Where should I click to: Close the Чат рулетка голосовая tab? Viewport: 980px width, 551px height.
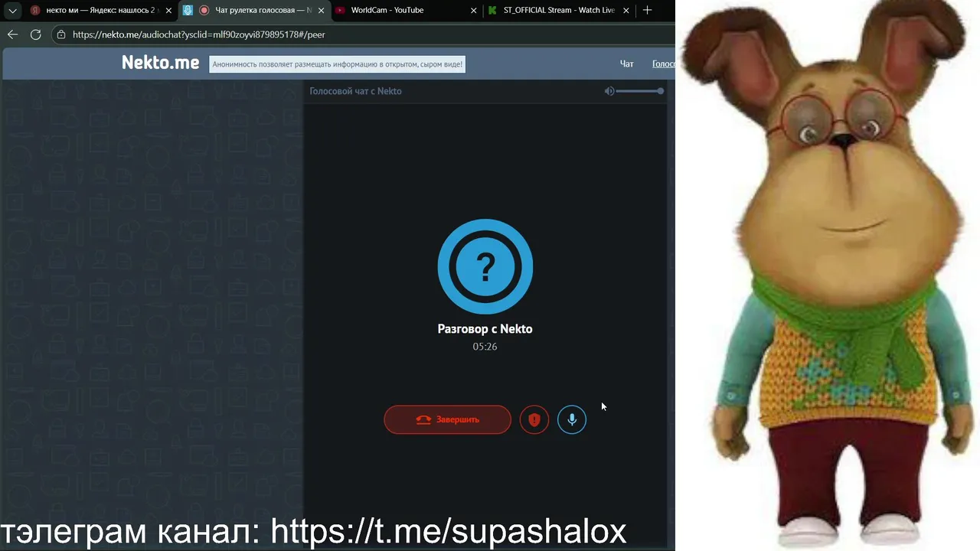coord(321,11)
